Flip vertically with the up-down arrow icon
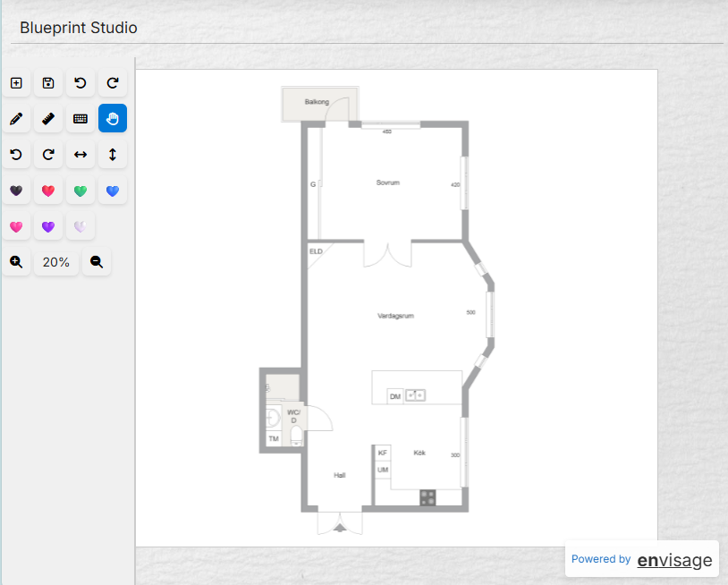Screen dimensions: 728x585 pos(113,155)
